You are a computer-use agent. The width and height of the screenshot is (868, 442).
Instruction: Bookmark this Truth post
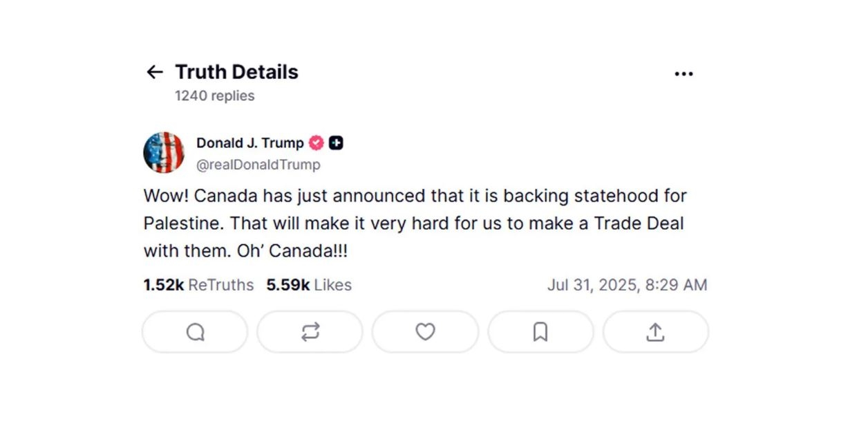540,332
